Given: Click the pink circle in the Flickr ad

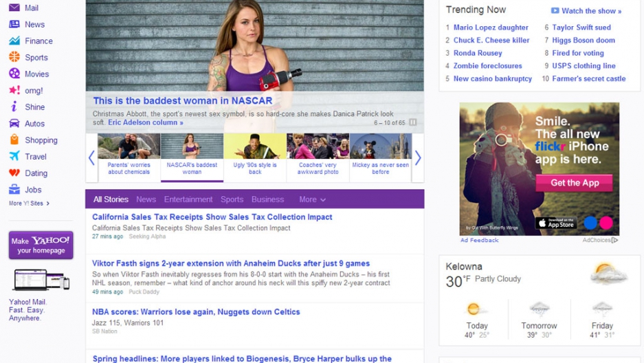Looking at the screenshot, I should tap(606, 223).
